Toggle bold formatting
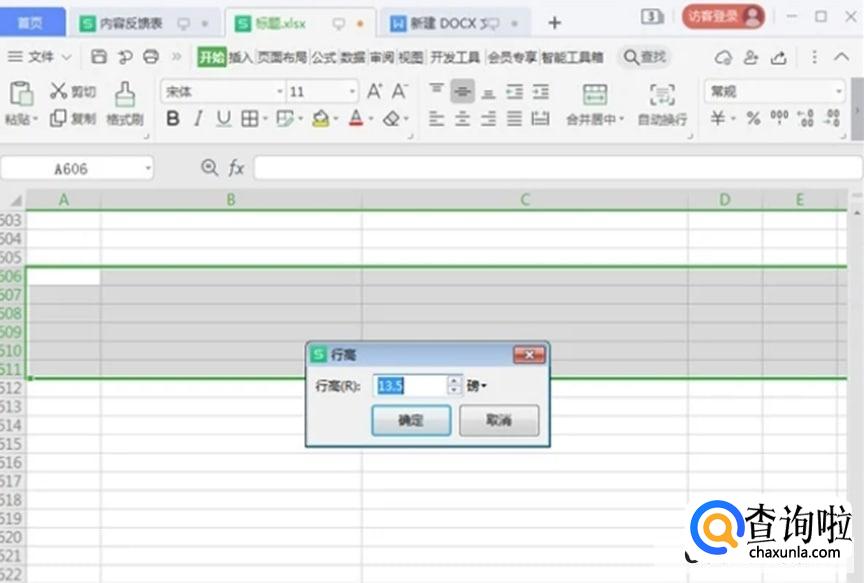The width and height of the screenshot is (864, 583). coord(172,118)
